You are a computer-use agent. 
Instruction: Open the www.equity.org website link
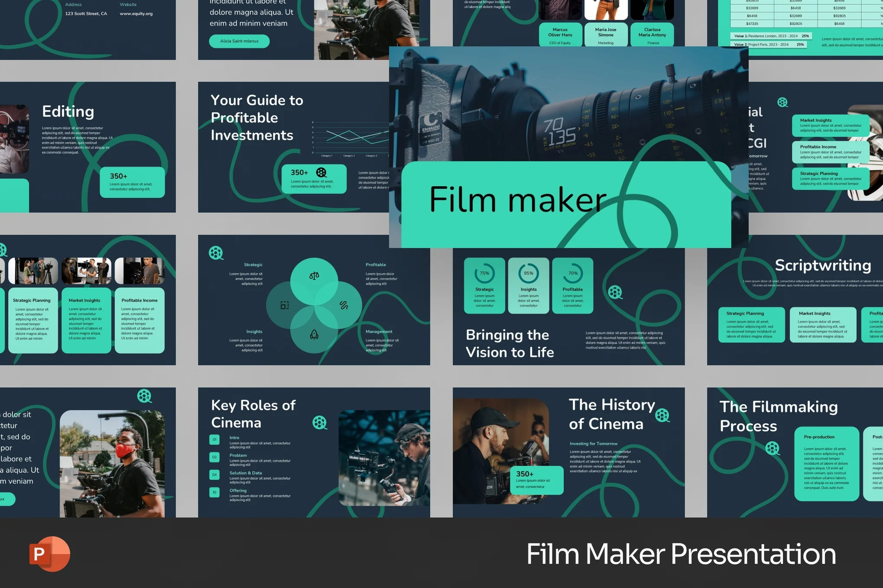136,13
